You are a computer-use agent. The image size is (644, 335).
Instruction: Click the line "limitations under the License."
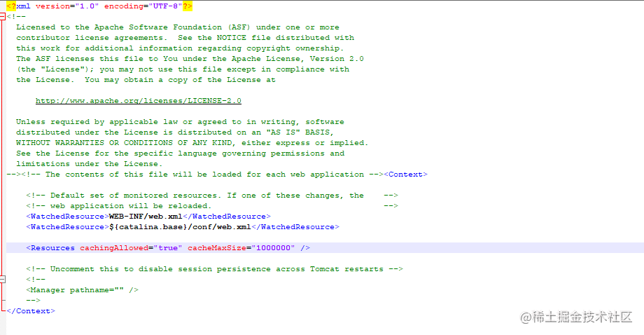pyautogui.click(x=89, y=164)
